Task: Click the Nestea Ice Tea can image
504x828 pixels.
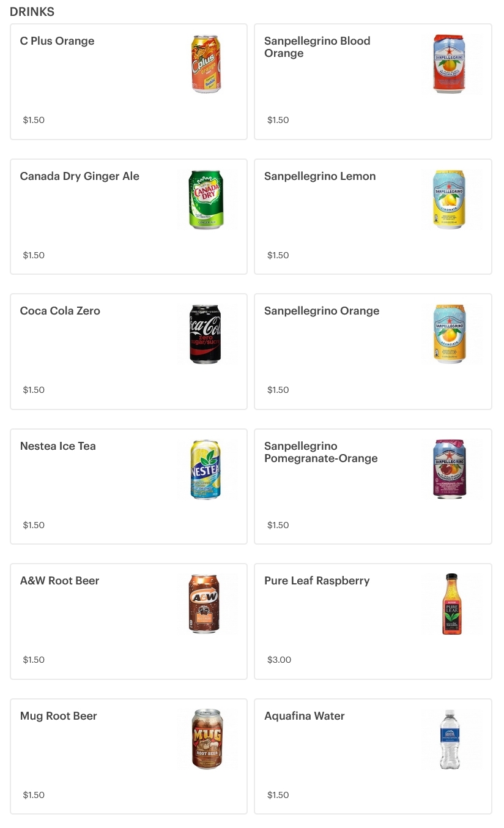Action: click(x=206, y=469)
